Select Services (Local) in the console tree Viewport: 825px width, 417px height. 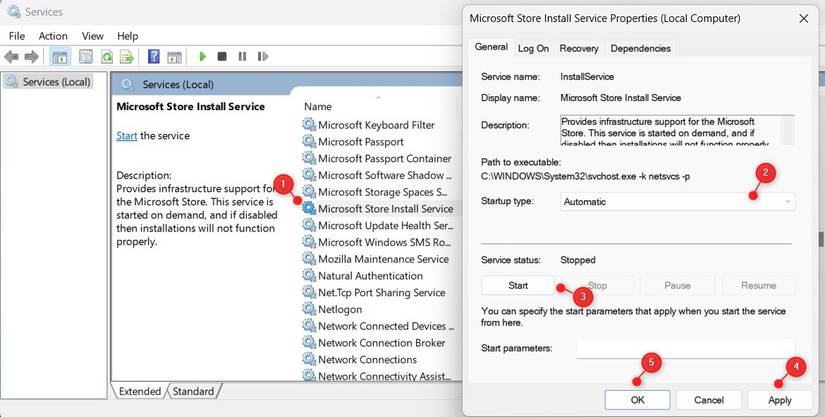coord(56,81)
